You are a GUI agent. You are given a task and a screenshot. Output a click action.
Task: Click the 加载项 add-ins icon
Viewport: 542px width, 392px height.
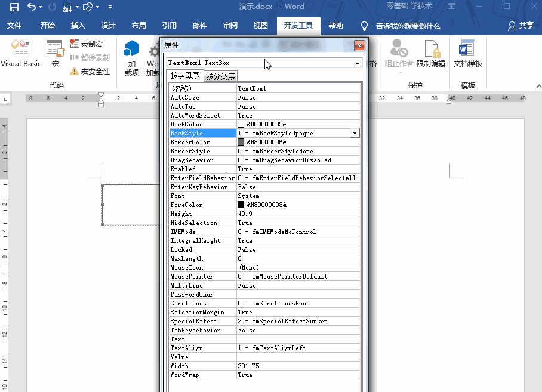[x=133, y=55]
